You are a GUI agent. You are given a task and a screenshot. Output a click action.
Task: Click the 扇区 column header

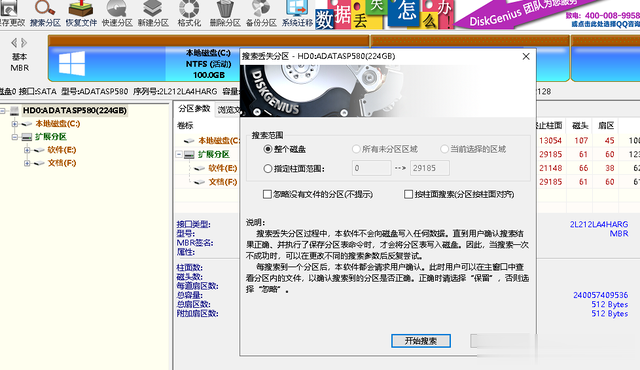(x=606, y=126)
